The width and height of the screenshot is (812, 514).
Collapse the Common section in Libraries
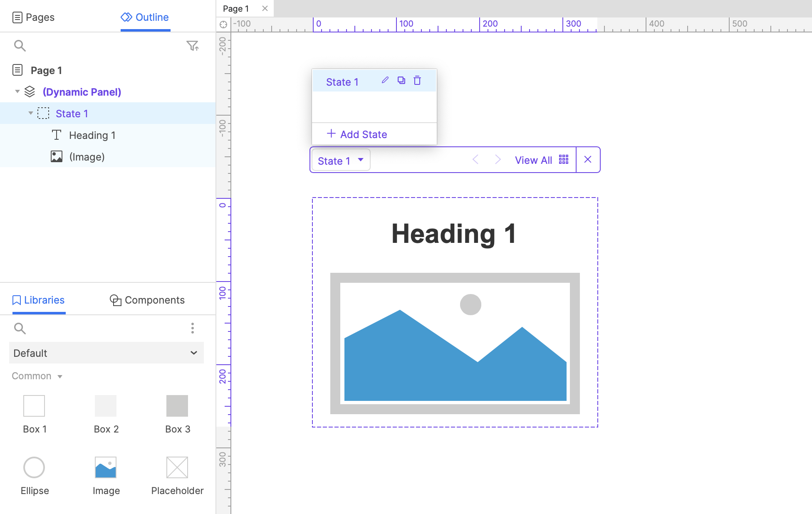click(x=60, y=376)
